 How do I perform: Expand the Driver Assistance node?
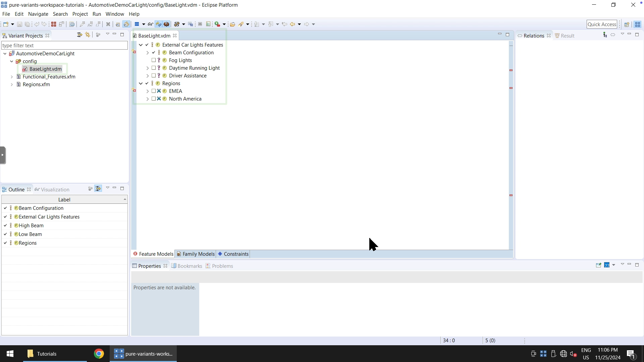point(147,76)
